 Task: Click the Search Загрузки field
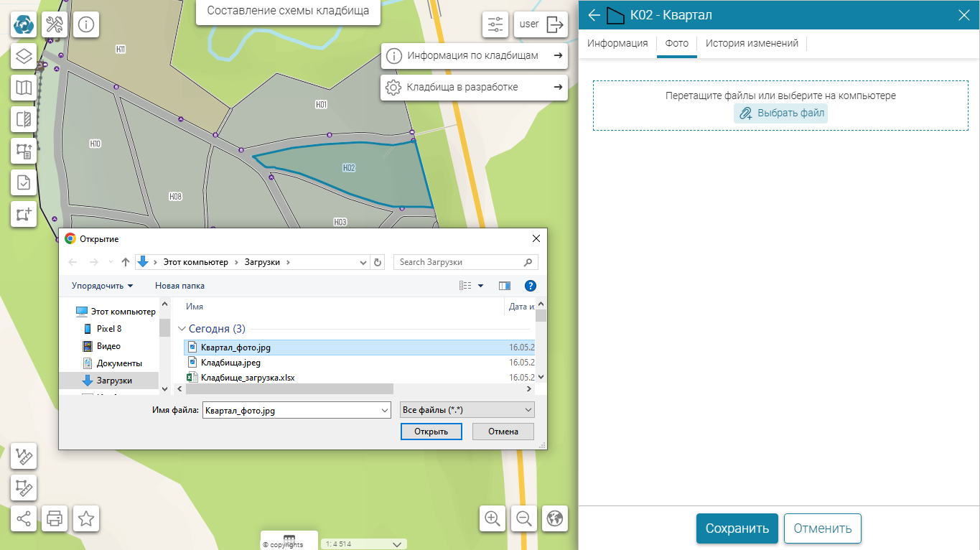coord(458,262)
